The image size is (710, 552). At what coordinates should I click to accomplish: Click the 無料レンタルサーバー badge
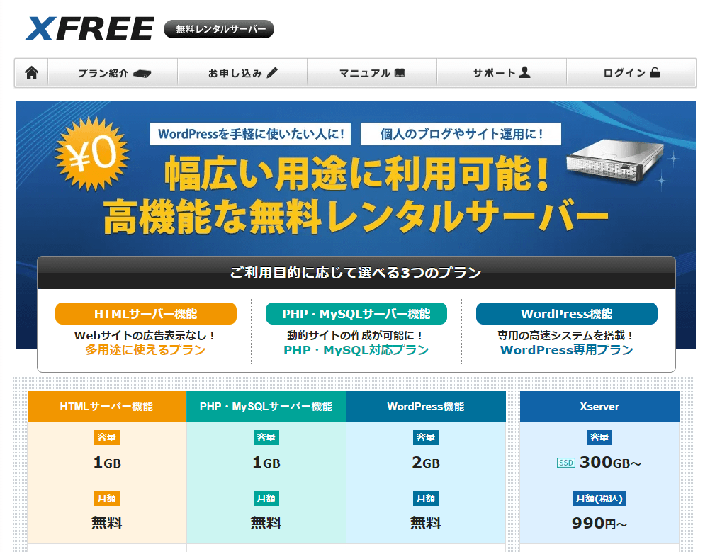coord(219,29)
